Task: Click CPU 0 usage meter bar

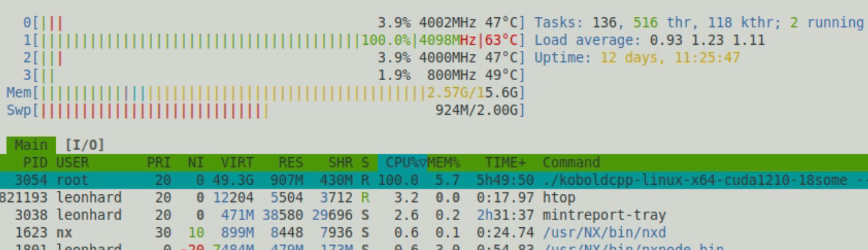Action: tap(274, 23)
